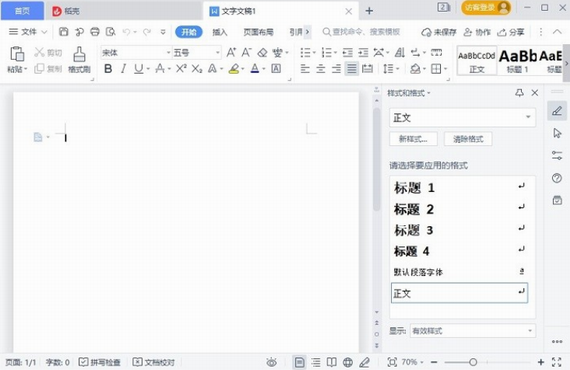
Task: Click the distributed alignment icon
Action: coord(368,68)
